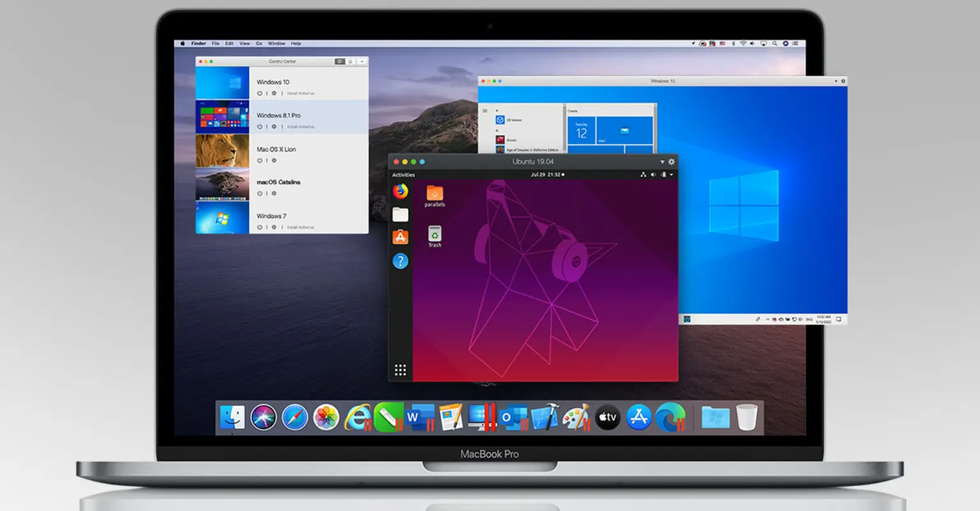Power on the Windows 7 virtual machine
Viewport: 980px width, 511px height.
(259, 227)
